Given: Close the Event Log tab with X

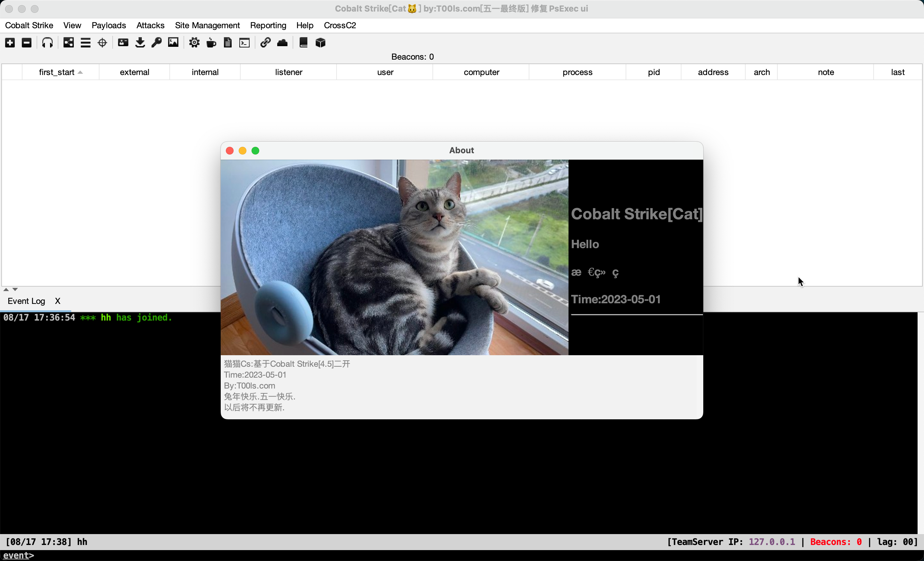Looking at the screenshot, I should [57, 301].
